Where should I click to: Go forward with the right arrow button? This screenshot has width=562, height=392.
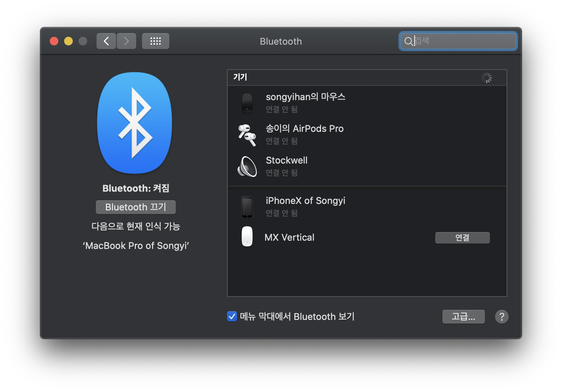[126, 41]
